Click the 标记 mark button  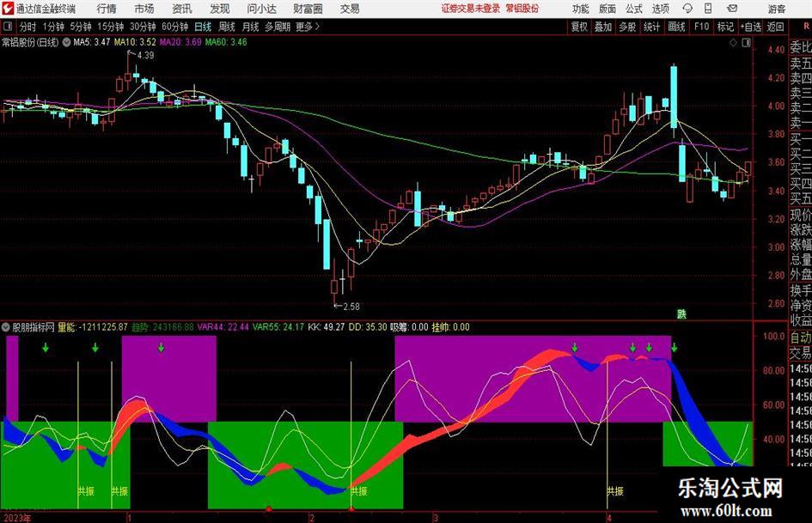[725, 27]
